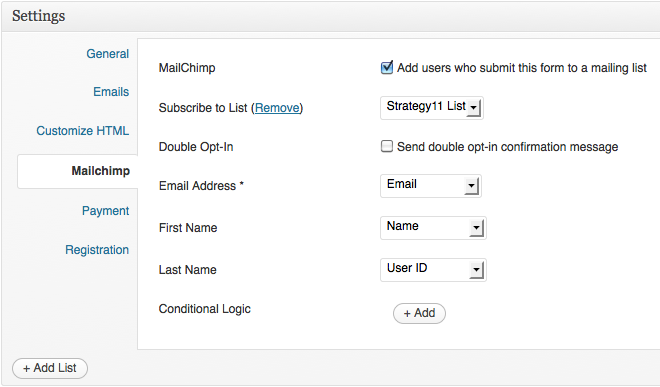Image resolution: width=660 pixels, height=387 pixels.
Task: Click the Remove link for subscribed list
Action: pos(277,108)
